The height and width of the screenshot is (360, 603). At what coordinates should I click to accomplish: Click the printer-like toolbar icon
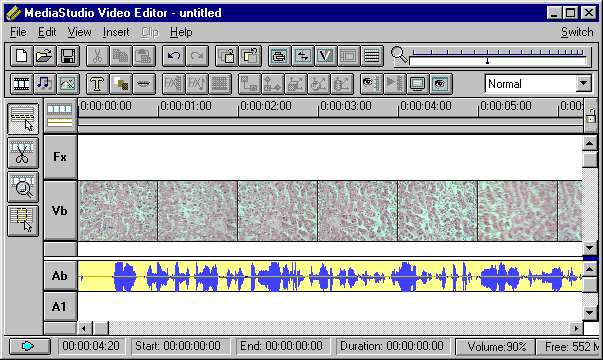click(x=280, y=56)
